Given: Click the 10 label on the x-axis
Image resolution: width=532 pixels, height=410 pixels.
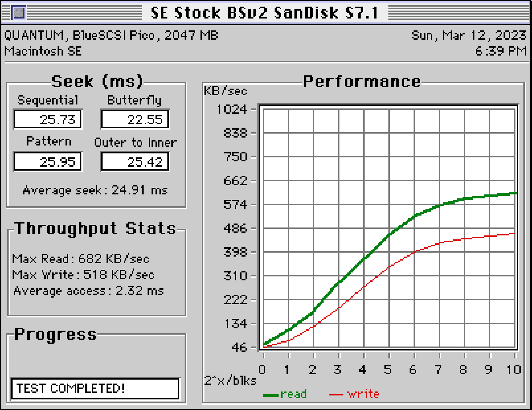Looking at the screenshot, I should [514, 369].
